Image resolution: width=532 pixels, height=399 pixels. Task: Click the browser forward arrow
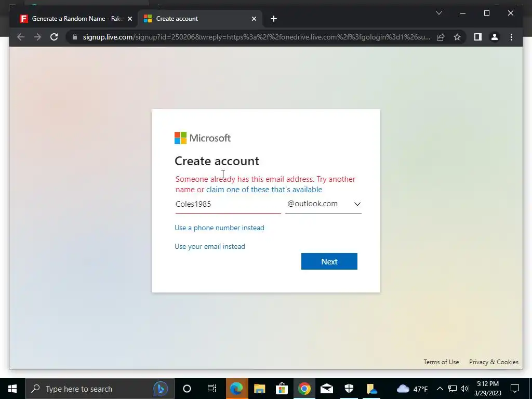37,37
